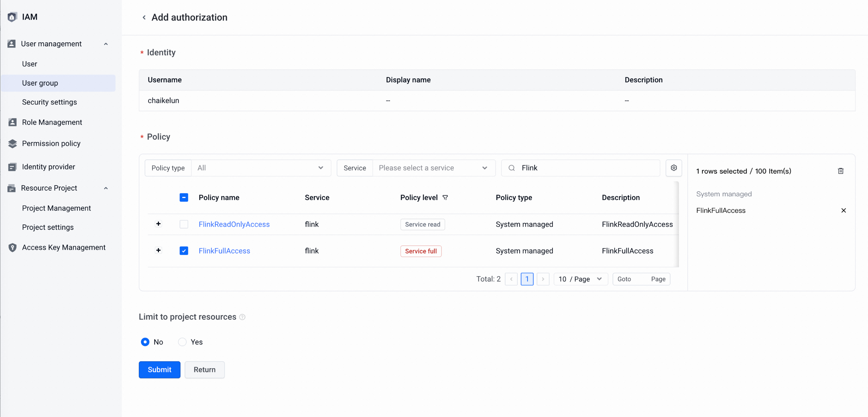Expand the FlinkReadOnlyAccess row details
This screenshot has width=868, height=417.
click(158, 224)
